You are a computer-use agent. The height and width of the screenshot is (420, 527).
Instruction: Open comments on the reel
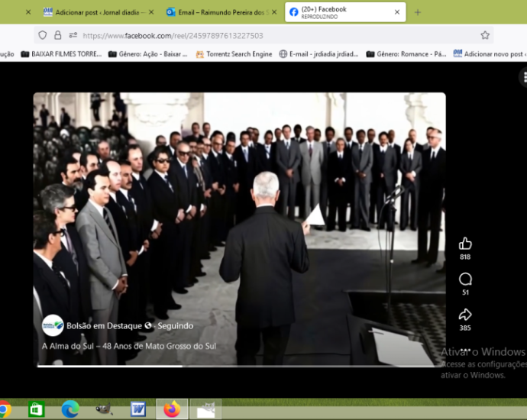point(465,279)
